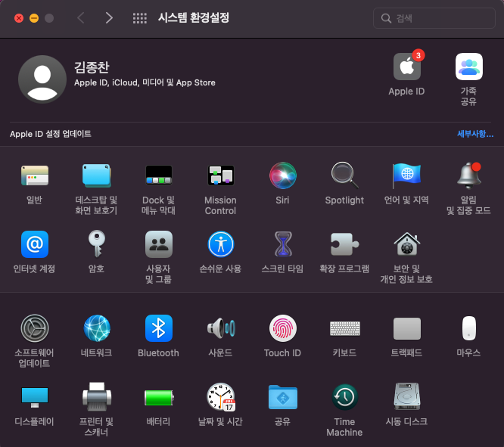Open 소프트웨어 업데이트 (Software Update)
504x447 pixels.
(x=34, y=328)
